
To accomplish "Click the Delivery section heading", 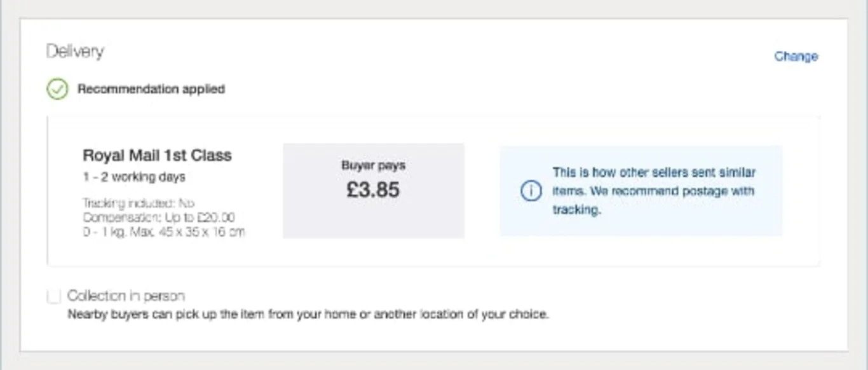I will point(75,51).
